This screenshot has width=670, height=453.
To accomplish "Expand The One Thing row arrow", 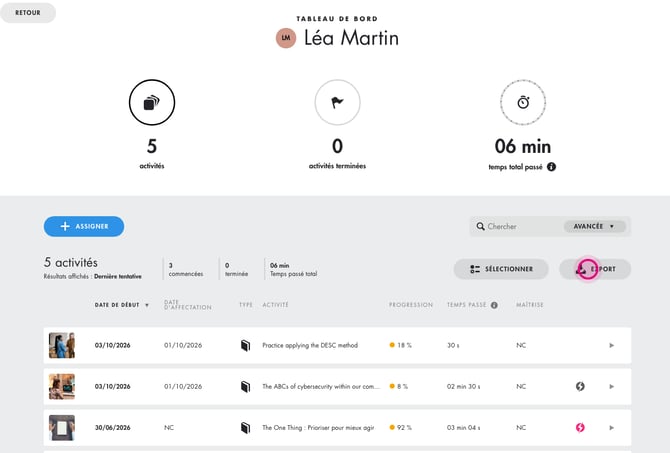I will (611, 427).
